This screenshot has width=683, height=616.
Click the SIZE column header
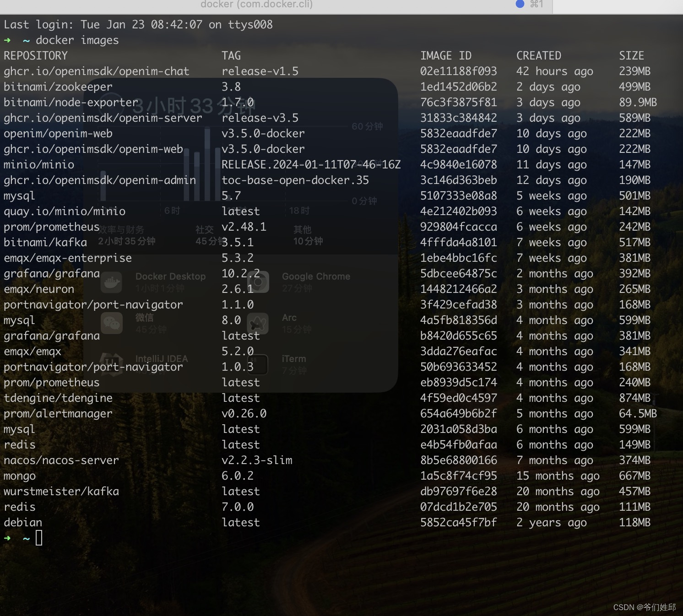(632, 56)
